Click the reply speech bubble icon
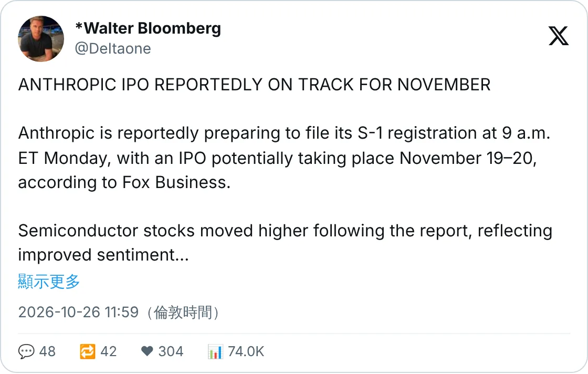The width and height of the screenshot is (588, 374). [x=26, y=351]
